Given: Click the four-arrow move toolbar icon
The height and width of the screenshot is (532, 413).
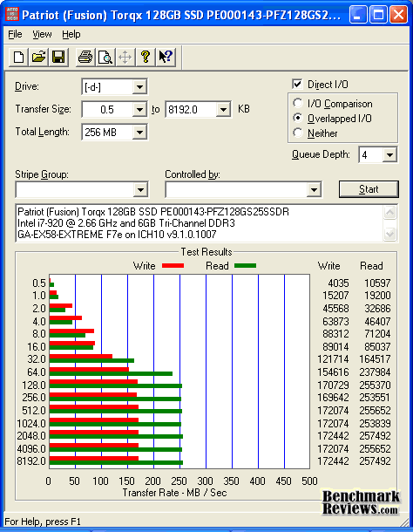Looking at the screenshot, I should tap(125, 57).
